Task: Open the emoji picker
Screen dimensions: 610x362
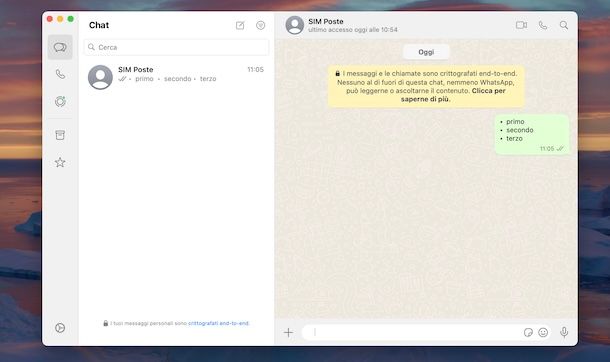Action: [543, 332]
